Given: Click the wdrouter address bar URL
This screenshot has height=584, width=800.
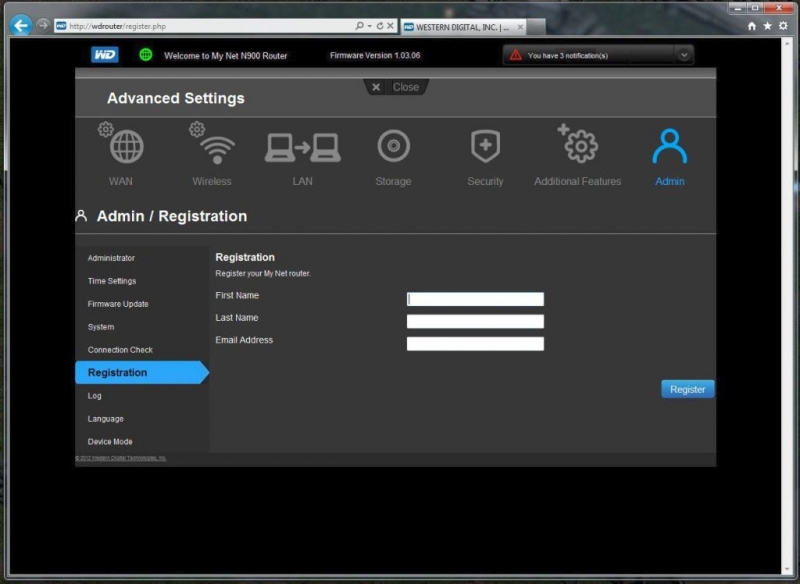Looking at the screenshot, I should (x=117, y=26).
